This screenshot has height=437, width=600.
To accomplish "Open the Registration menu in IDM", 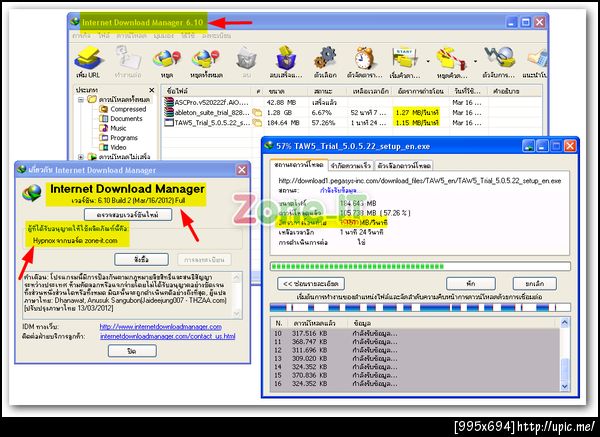I will point(217,36).
